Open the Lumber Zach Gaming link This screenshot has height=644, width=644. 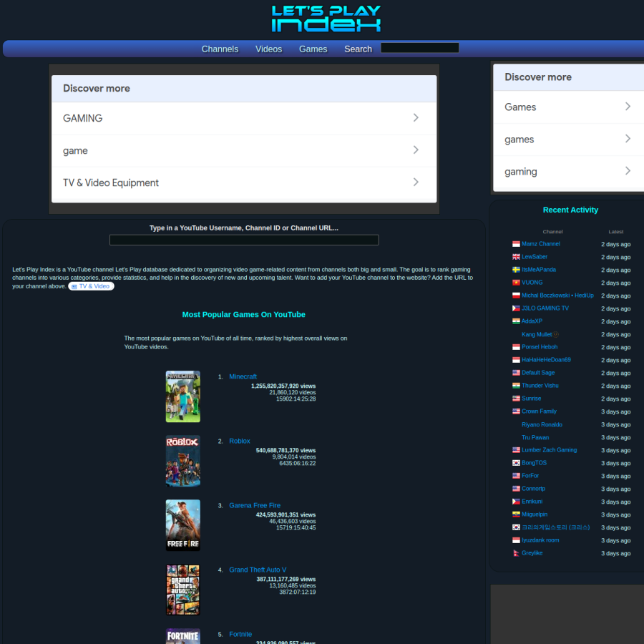549,450
